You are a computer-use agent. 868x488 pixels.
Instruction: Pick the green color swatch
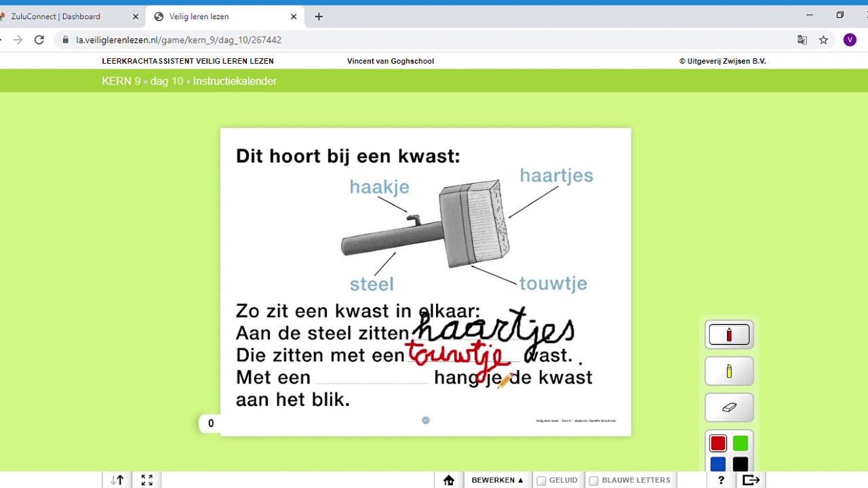tap(741, 443)
